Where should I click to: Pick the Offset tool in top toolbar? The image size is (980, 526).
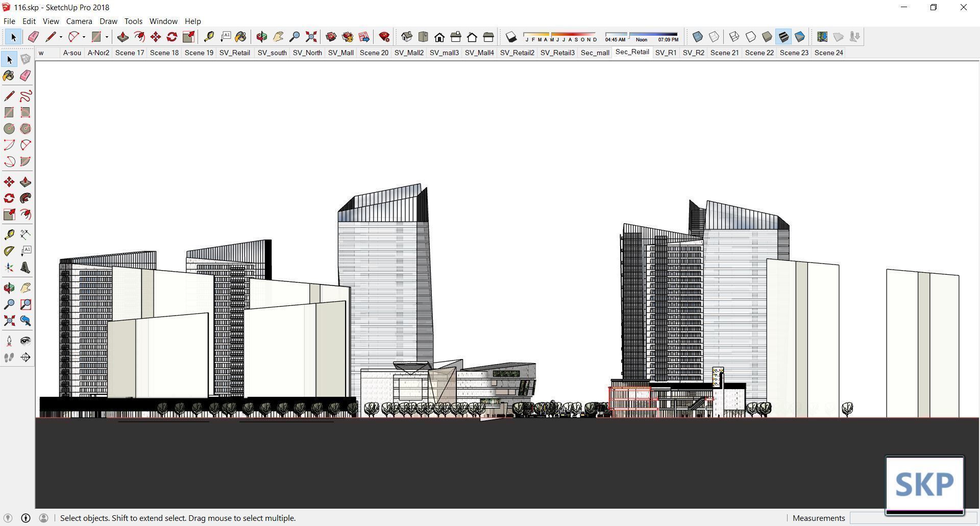139,37
